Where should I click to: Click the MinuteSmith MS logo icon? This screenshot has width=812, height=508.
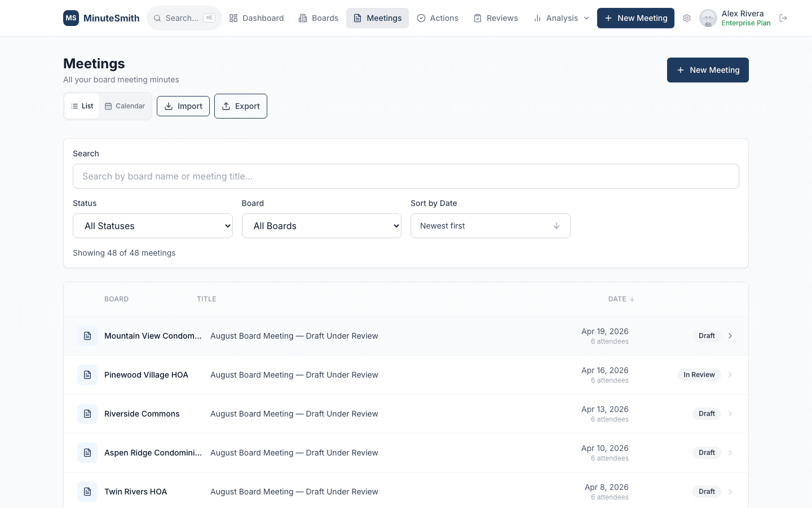71,18
